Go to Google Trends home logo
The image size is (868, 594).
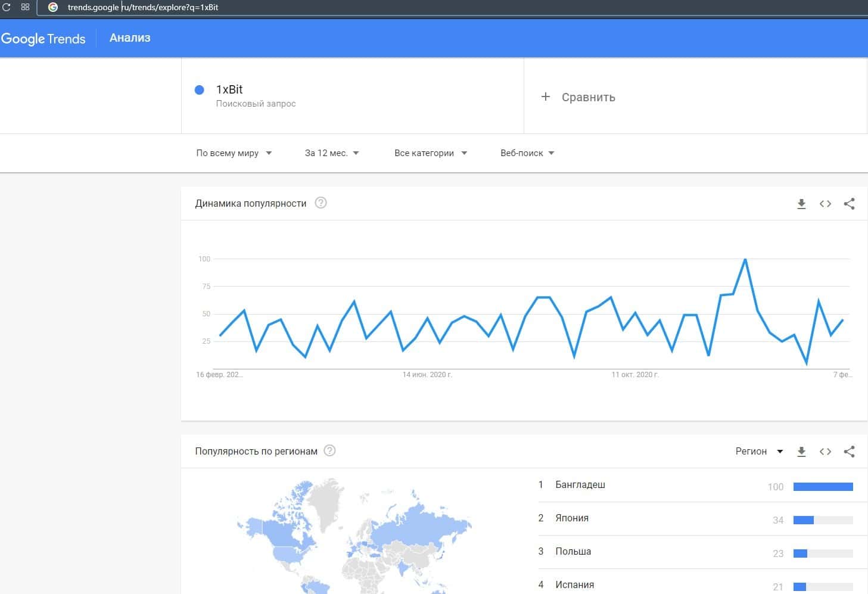pos(43,39)
